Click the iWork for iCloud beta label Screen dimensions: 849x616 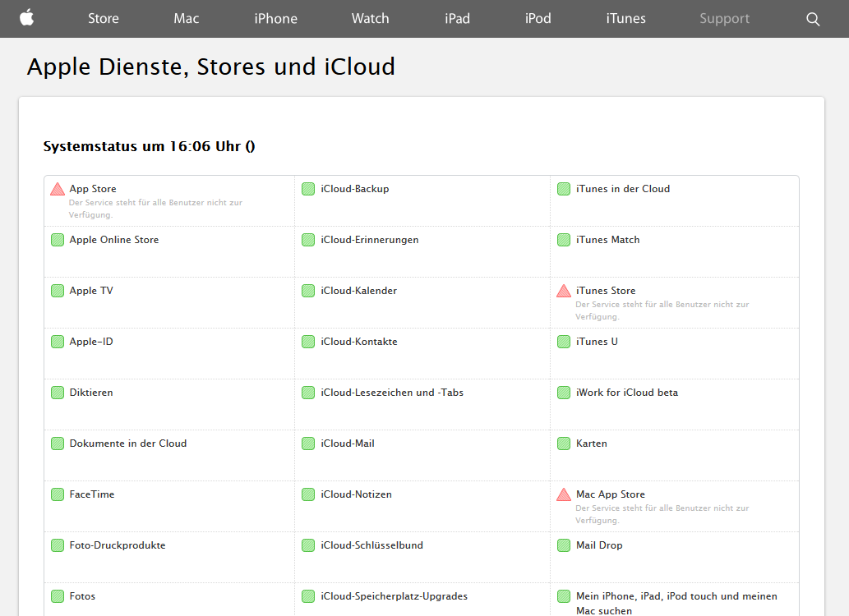click(627, 393)
